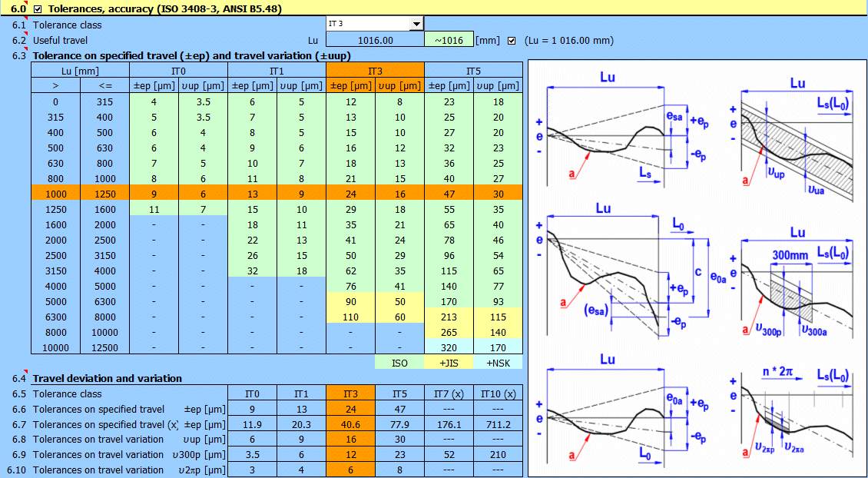The width and height of the screenshot is (868, 478).
Task: Select the +NSK legend cell
Action: click(498, 362)
